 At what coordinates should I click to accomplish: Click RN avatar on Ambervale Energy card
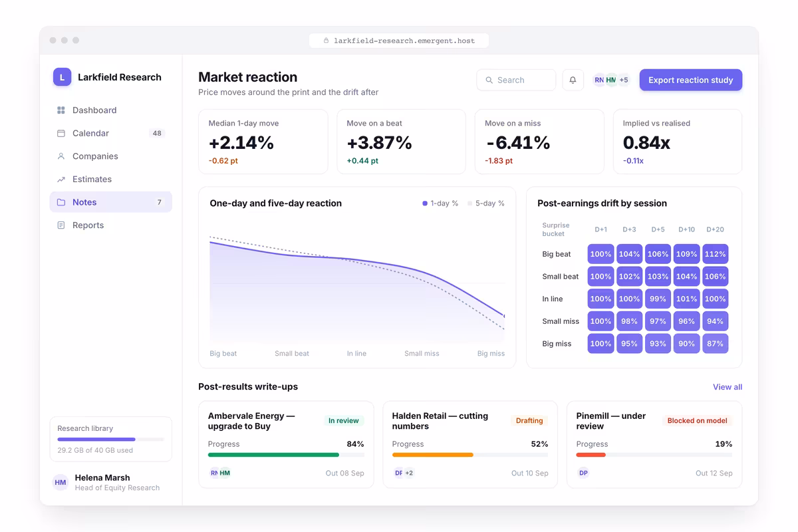click(214, 473)
